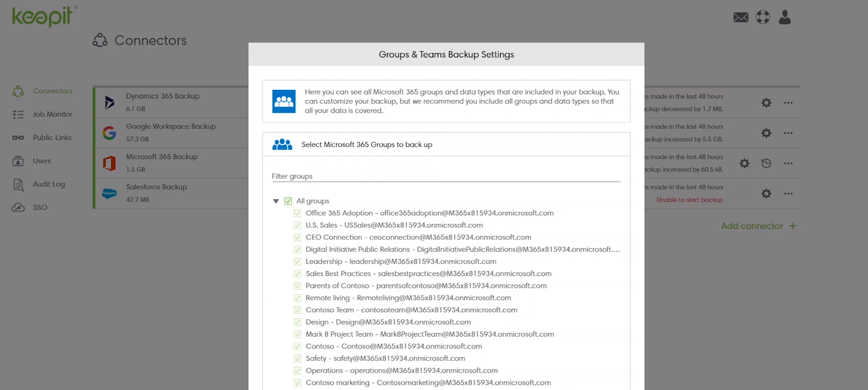This screenshot has height=390, width=868.
Task: Open Google Workspace Backup settings gear
Action: point(766,133)
